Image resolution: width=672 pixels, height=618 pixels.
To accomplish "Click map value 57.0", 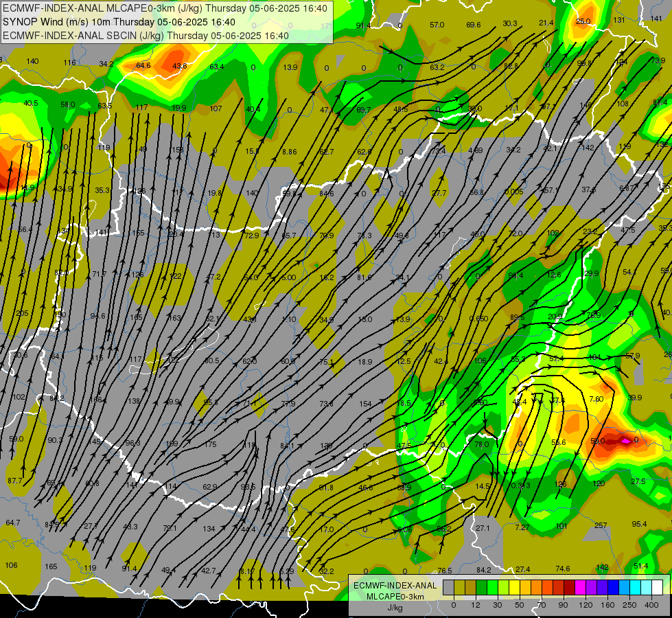I will 437,25.
